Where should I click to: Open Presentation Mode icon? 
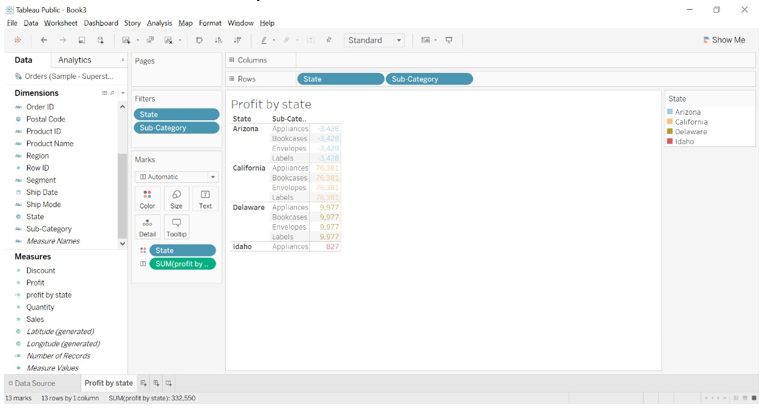click(x=449, y=40)
